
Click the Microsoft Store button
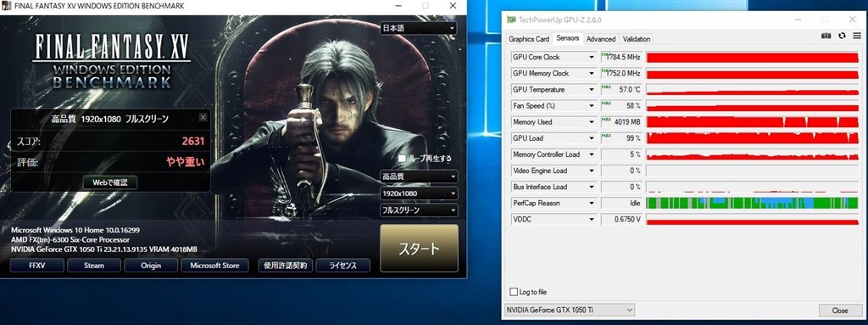click(x=214, y=266)
